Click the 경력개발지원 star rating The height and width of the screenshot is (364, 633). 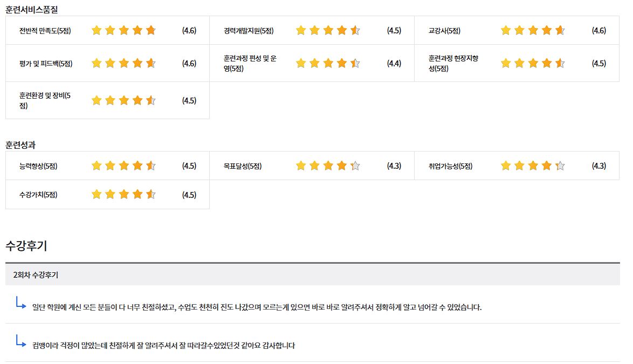pos(328,31)
